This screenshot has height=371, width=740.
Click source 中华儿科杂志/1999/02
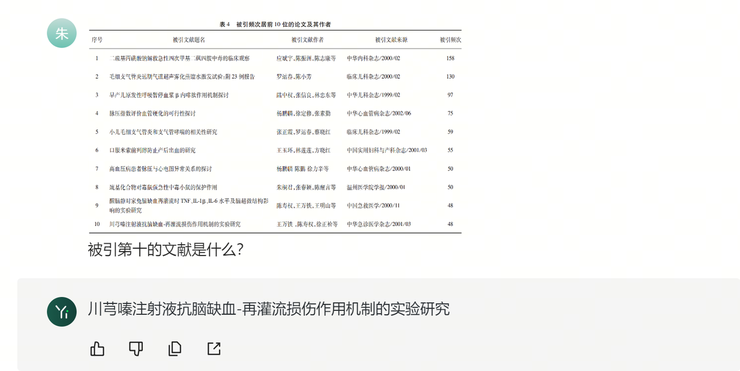coord(373,95)
